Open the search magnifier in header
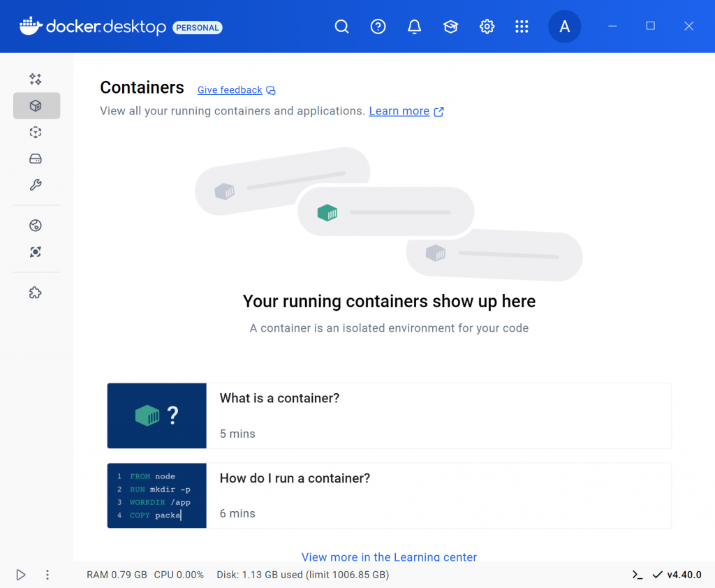This screenshot has width=715, height=588. coord(341,27)
